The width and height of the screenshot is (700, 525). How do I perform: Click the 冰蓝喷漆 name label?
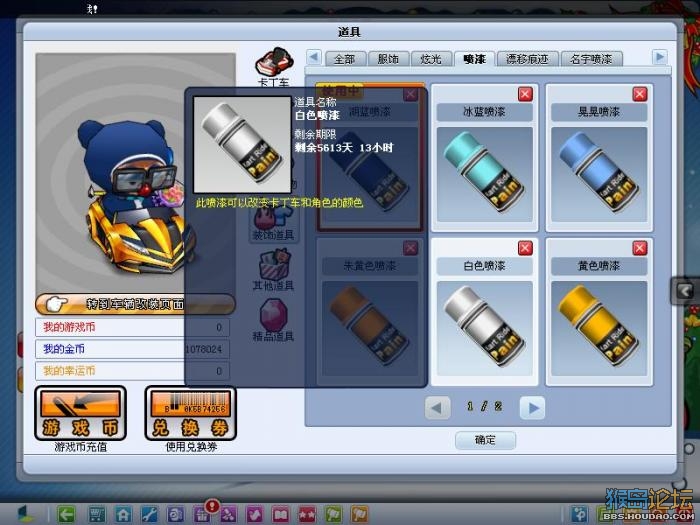484,112
